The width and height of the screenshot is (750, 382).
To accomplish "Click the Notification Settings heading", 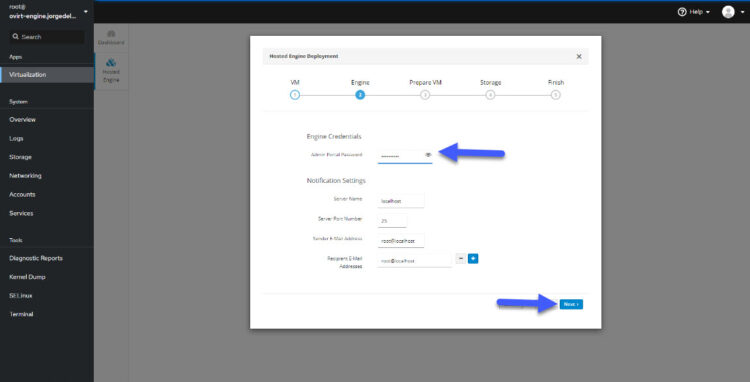I will point(336,181).
